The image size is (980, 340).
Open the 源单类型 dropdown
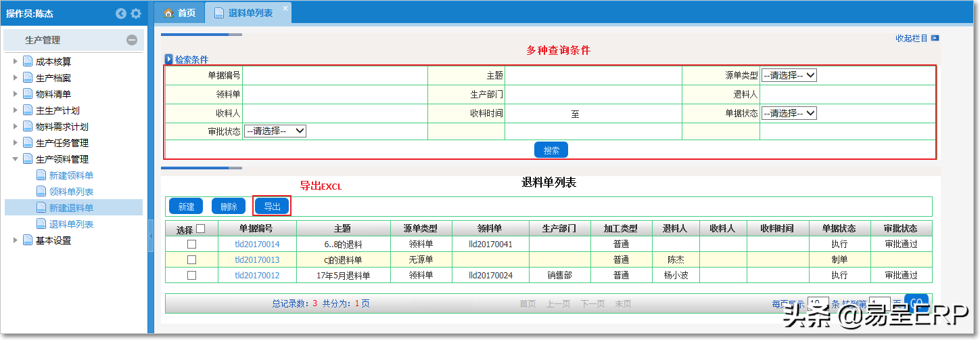(x=789, y=76)
